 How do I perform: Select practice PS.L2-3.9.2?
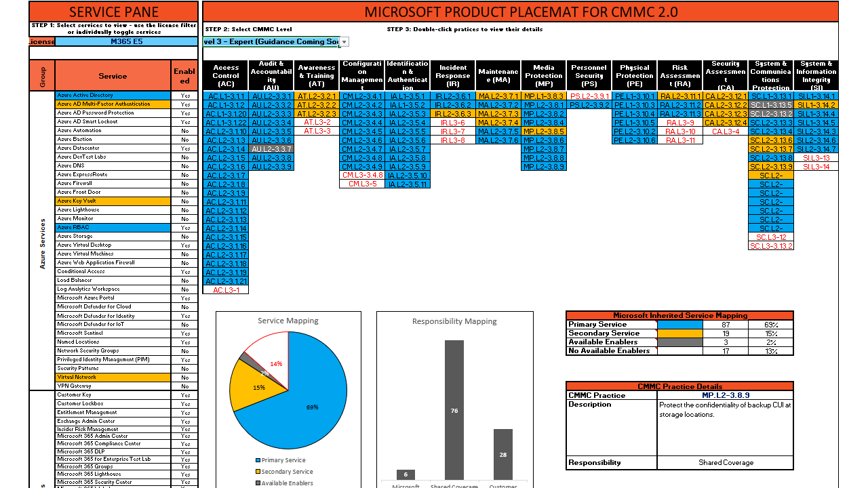(x=589, y=105)
